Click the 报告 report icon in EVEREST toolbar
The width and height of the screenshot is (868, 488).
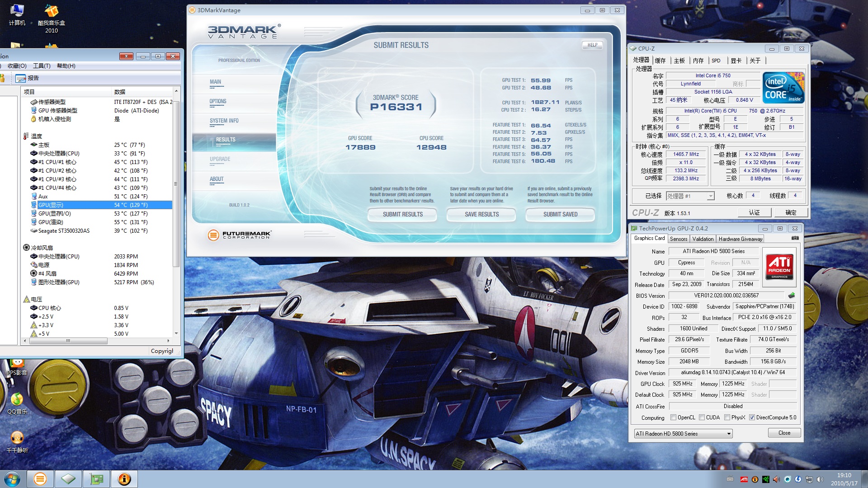pos(21,78)
